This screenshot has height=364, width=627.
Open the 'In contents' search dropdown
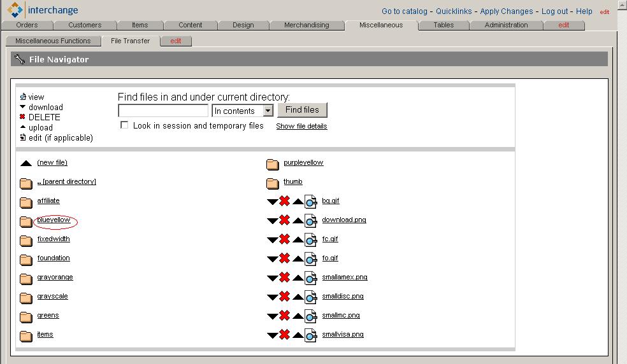tap(242, 111)
